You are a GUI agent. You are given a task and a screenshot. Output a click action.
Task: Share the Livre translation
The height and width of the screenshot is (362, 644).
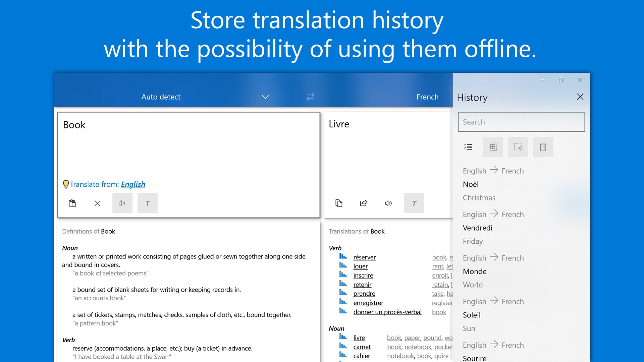tap(364, 203)
